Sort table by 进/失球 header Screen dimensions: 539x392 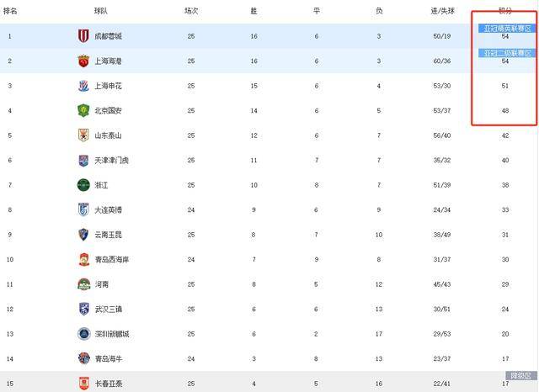tap(442, 11)
